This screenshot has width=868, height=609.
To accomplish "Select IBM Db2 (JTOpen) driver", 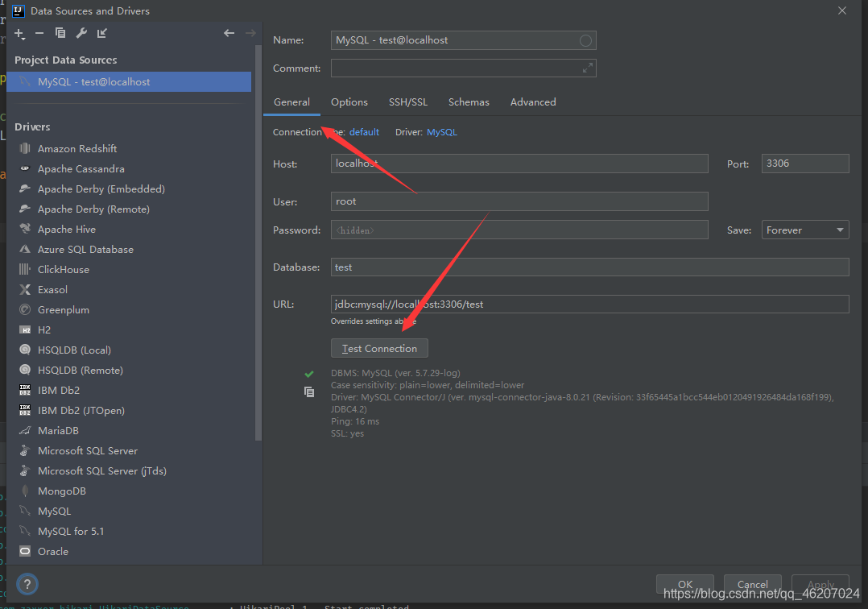I will click(x=81, y=410).
